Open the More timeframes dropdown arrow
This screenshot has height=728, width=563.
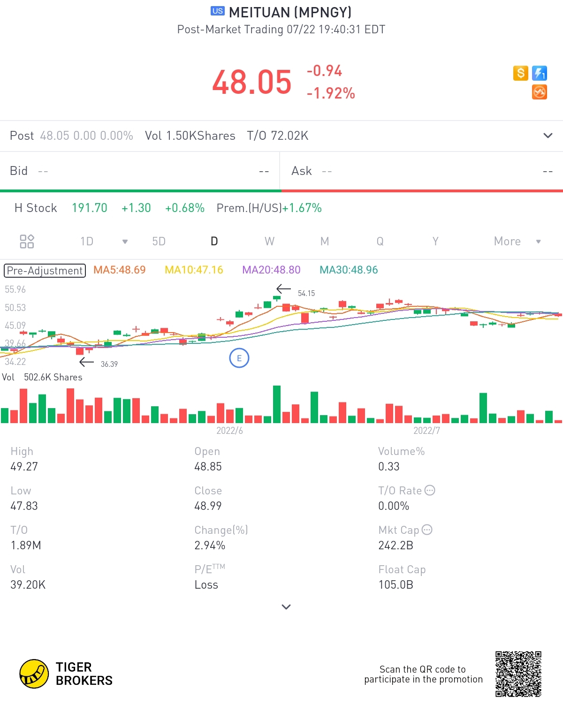539,242
